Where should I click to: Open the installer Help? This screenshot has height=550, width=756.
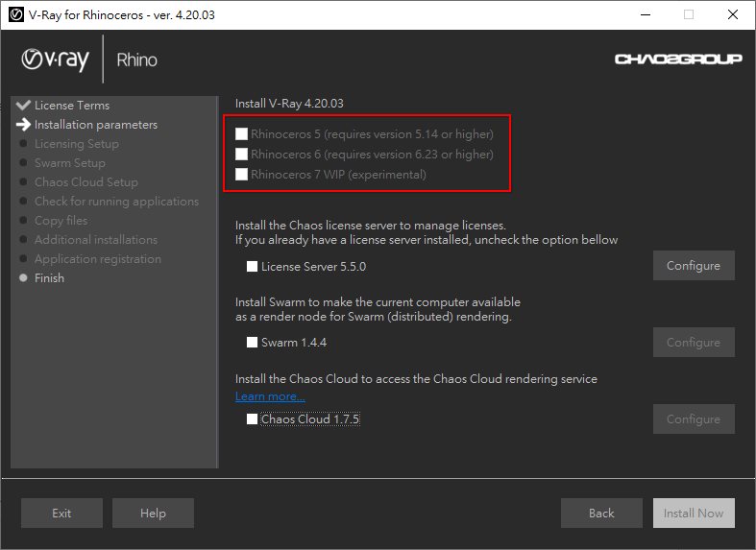(154, 514)
